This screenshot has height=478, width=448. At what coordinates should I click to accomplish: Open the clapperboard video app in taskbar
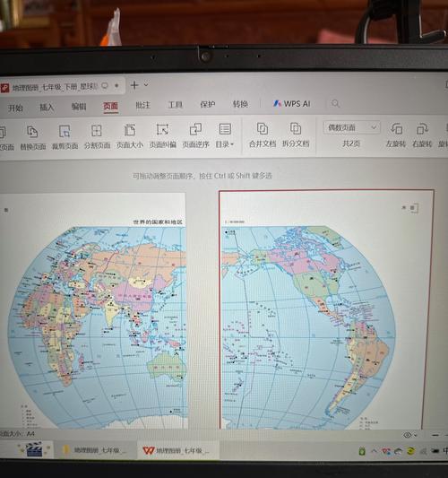pyautogui.click(x=34, y=449)
